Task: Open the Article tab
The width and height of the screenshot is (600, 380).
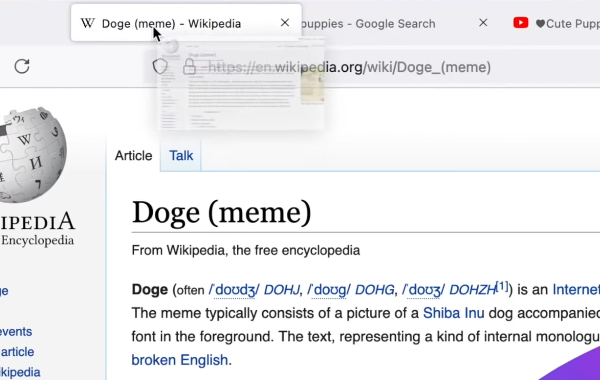Action: [x=134, y=156]
